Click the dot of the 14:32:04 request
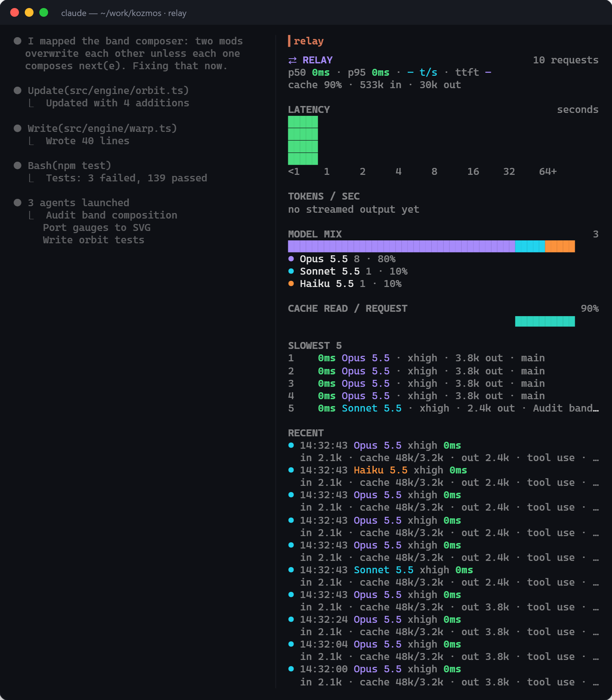Screen dimensions: 612x700 (x=291, y=644)
